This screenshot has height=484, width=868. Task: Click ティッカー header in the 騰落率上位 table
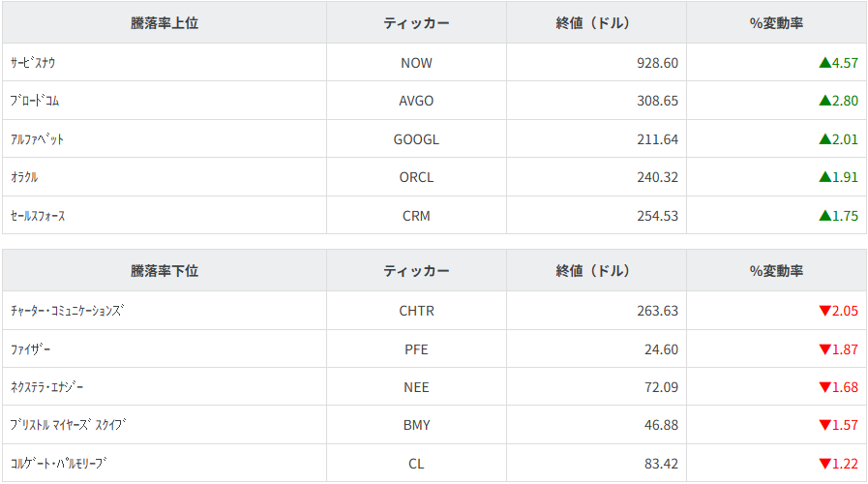[416, 23]
